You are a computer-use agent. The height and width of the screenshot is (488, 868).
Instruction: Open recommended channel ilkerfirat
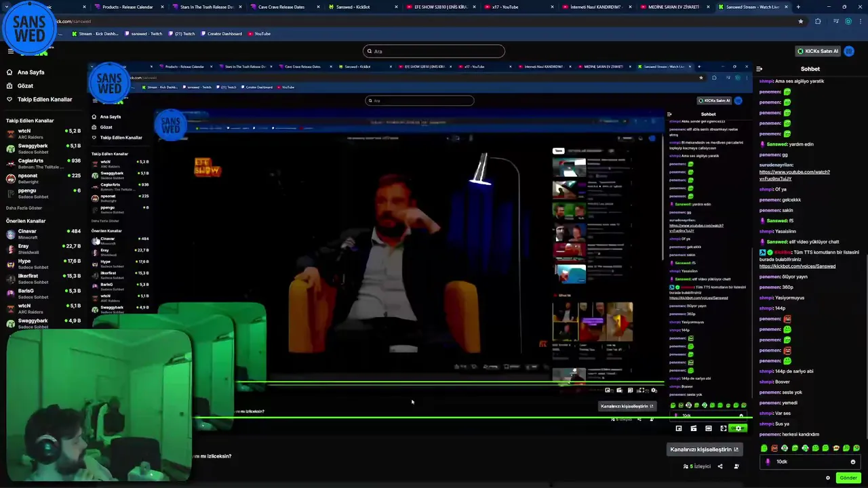[43, 279]
